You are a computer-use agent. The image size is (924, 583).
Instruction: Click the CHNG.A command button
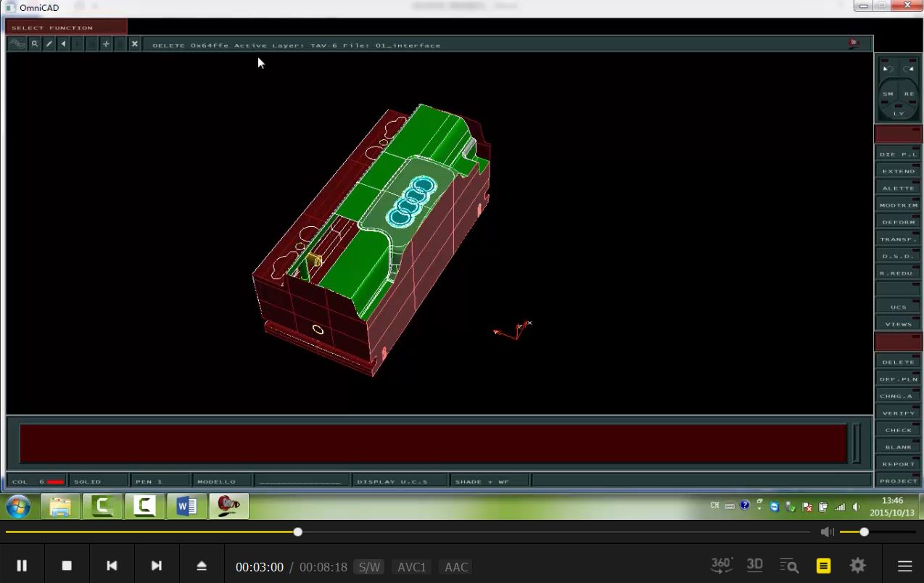[899, 396]
